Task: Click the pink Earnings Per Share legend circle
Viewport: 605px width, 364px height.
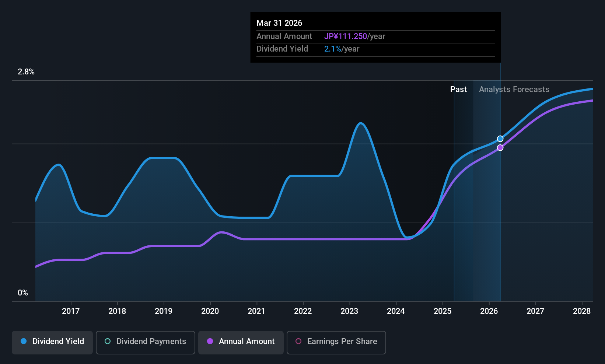Action: (298, 341)
